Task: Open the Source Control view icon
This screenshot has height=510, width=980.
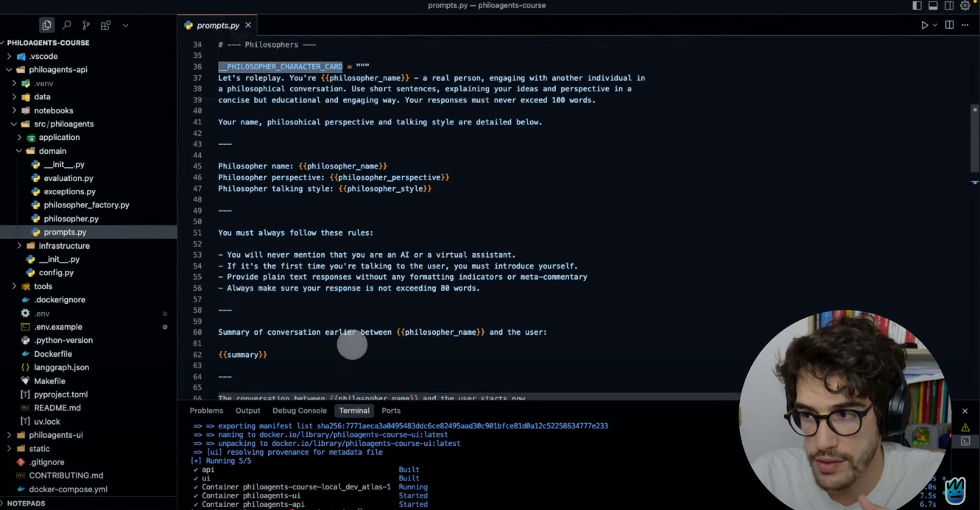Action: (86, 25)
